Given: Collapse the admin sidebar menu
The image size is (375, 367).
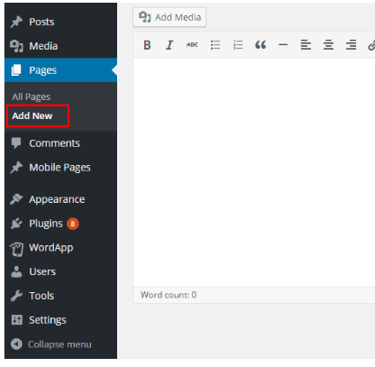Looking at the screenshot, I should [61, 344].
